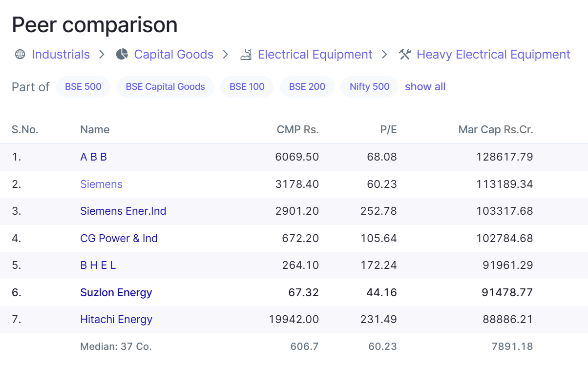Select the BSE 500 index tag
The width and height of the screenshot is (588, 365).
(x=83, y=87)
